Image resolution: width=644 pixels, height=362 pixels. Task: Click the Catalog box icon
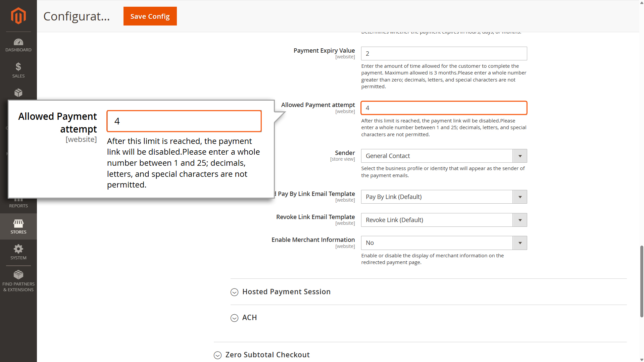point(18,93)
